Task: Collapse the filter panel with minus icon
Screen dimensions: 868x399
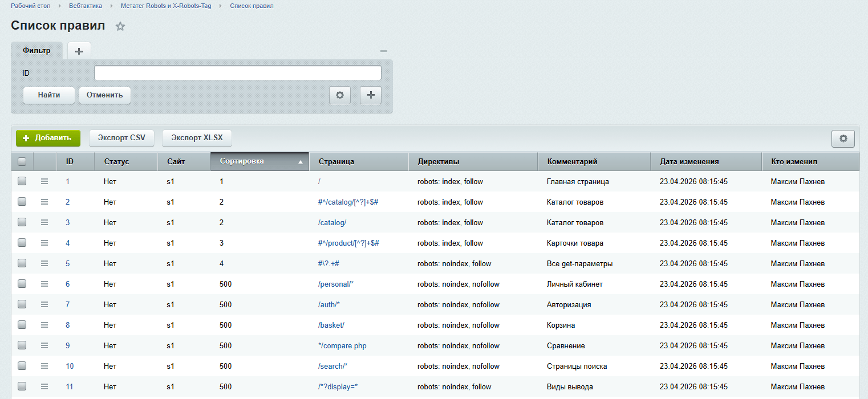Action: [384, 51]
